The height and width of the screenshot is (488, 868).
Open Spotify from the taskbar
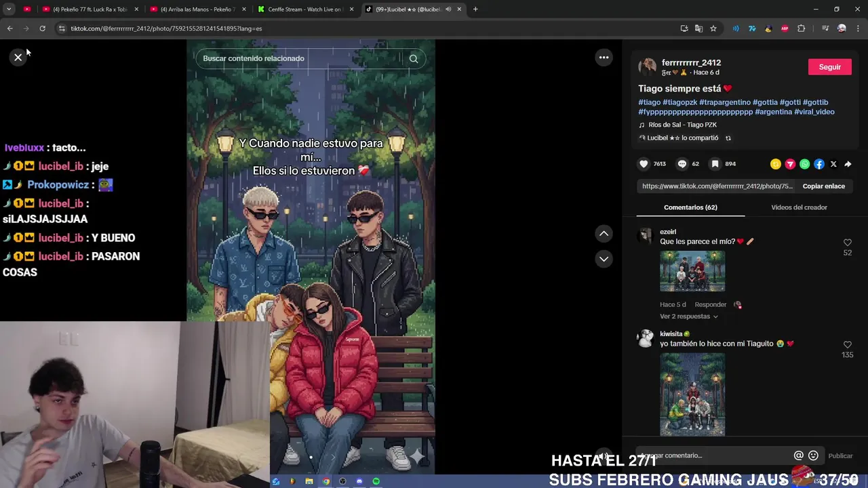(376, 481)
